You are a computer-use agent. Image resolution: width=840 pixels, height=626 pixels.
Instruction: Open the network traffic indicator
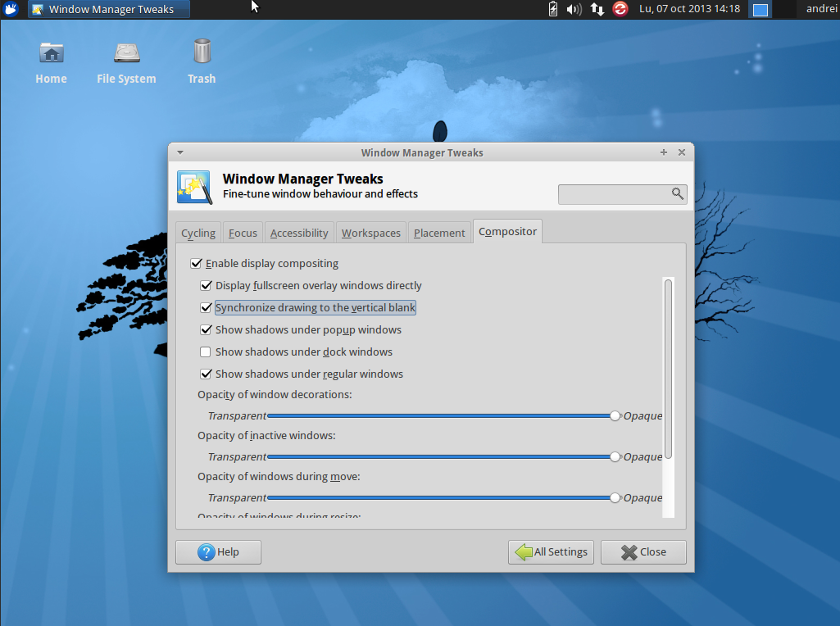tap(597, 9)
